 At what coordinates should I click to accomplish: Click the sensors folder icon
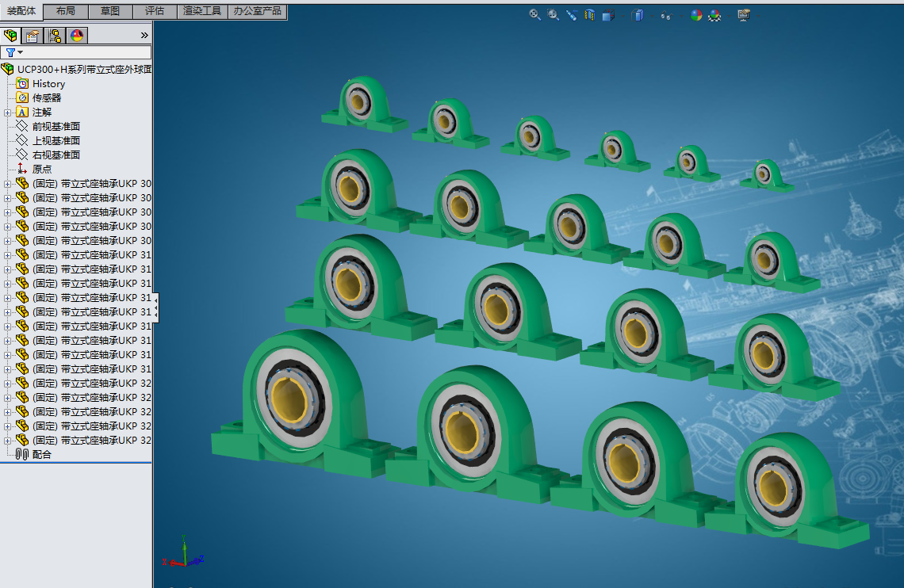click(22, 98)
